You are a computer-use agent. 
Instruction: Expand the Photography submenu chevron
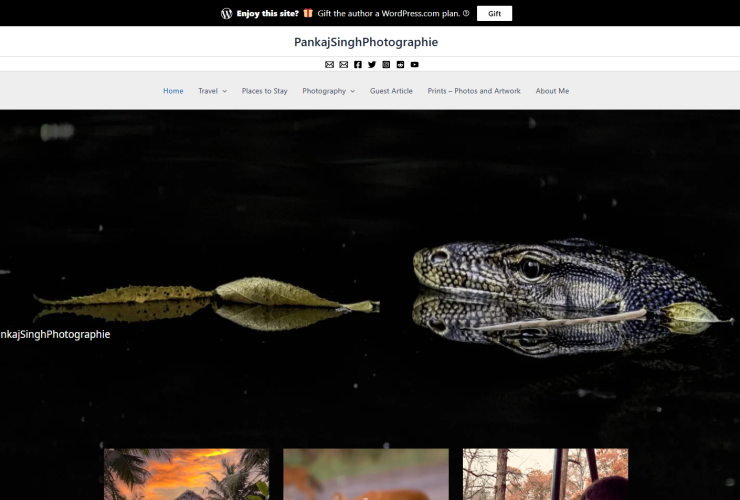coord(353,91)
